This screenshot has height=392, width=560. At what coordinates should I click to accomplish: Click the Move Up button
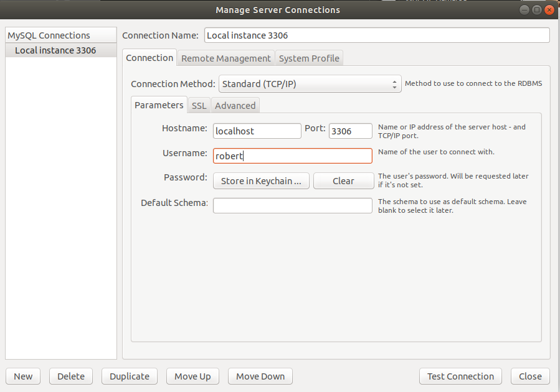pos(192,376)
